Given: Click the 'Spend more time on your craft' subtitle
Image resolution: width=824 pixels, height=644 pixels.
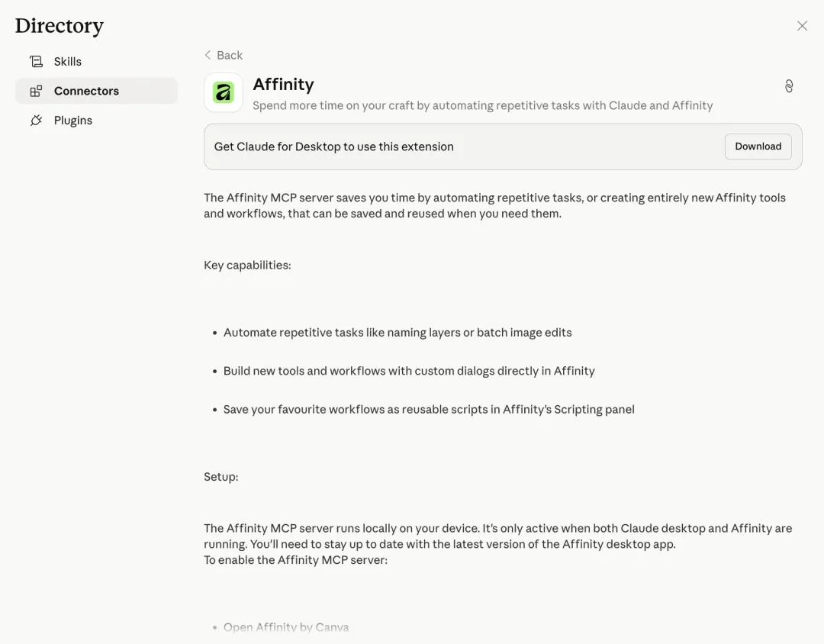Looking at the screenshot, I should 482,106.
